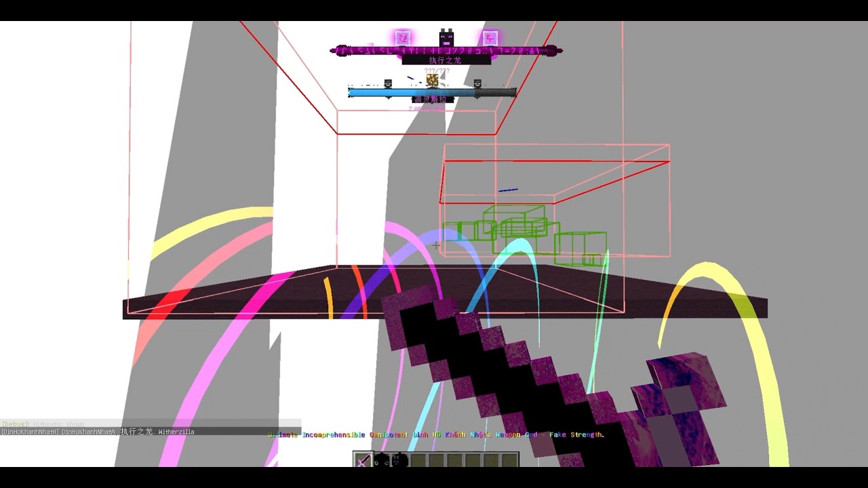Click the rainbow Weapon God item name text
This screenshot has height=488, width=868.
click(436, 434)
